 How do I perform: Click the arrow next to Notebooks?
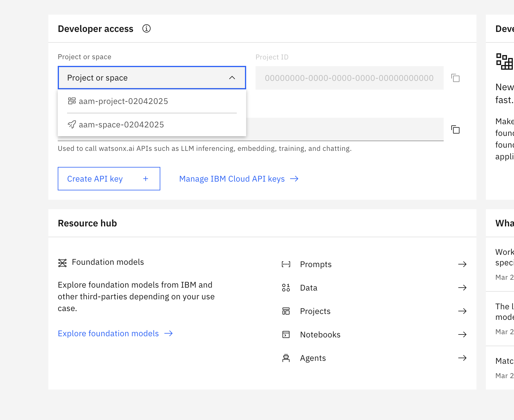pos(462,334)
